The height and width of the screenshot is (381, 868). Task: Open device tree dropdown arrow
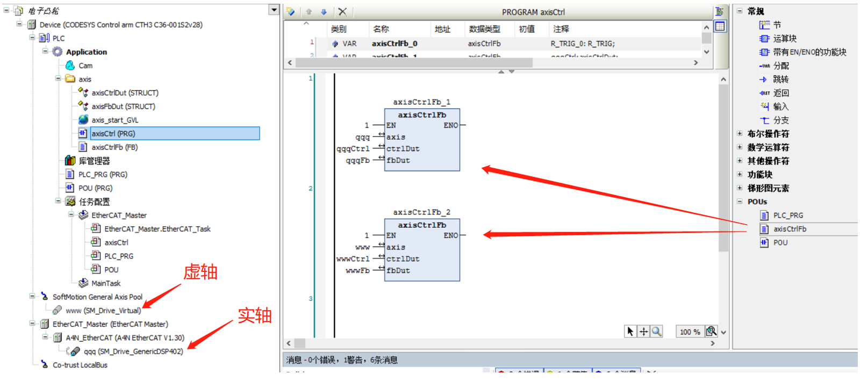point(274,10)
